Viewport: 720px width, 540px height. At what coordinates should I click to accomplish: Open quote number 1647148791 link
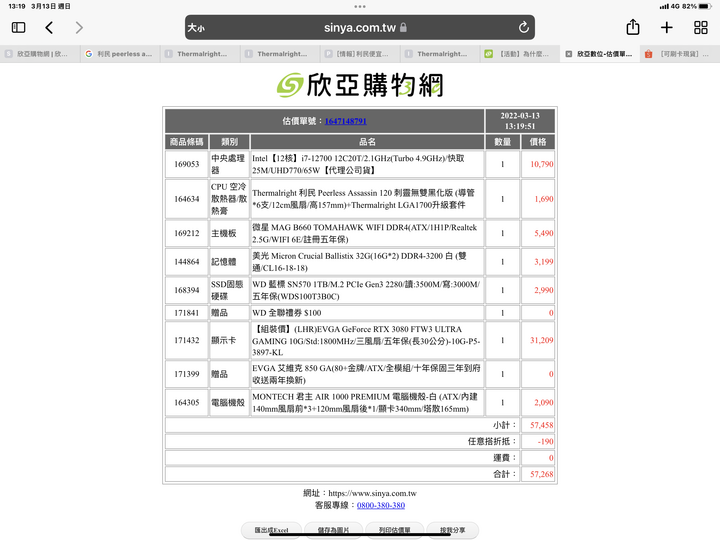pos(345,121)
